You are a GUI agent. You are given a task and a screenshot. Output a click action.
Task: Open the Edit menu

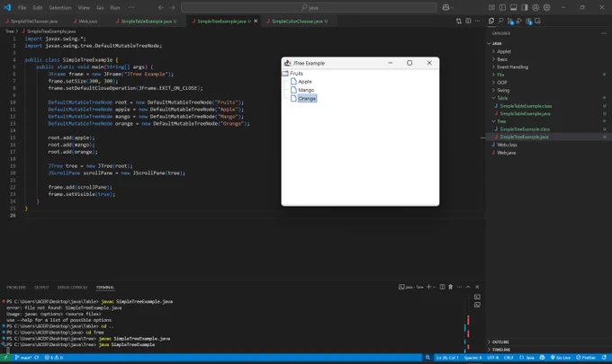[37, 7]
